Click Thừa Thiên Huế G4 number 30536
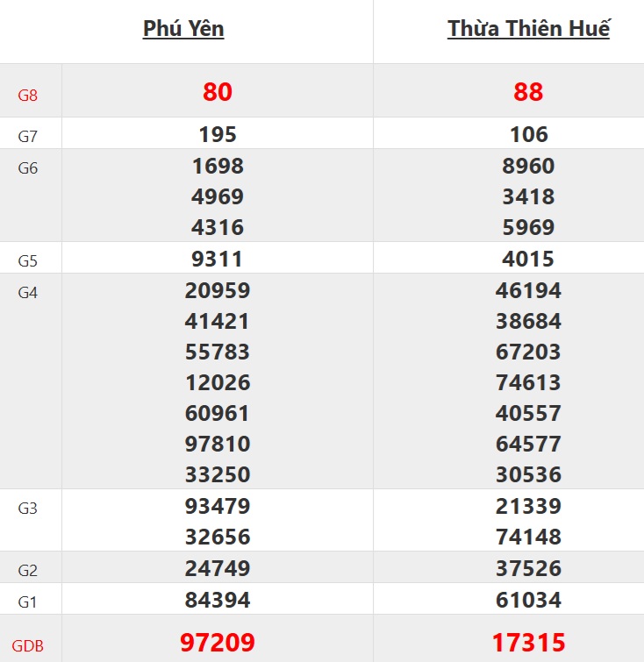Image resolution: width=644 pixels, height=662 pixels. [528, 474]
